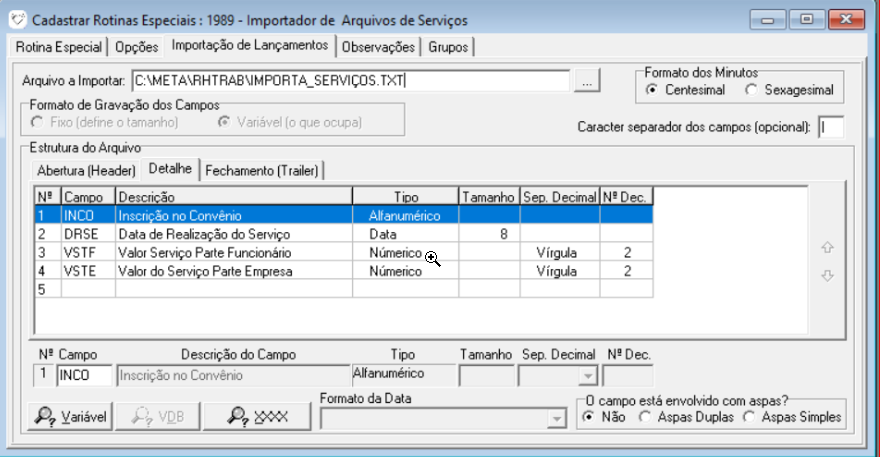This screenshot has height=457, width=880.
Task: Click the application icon in title bar
Action: coord(16,20)
